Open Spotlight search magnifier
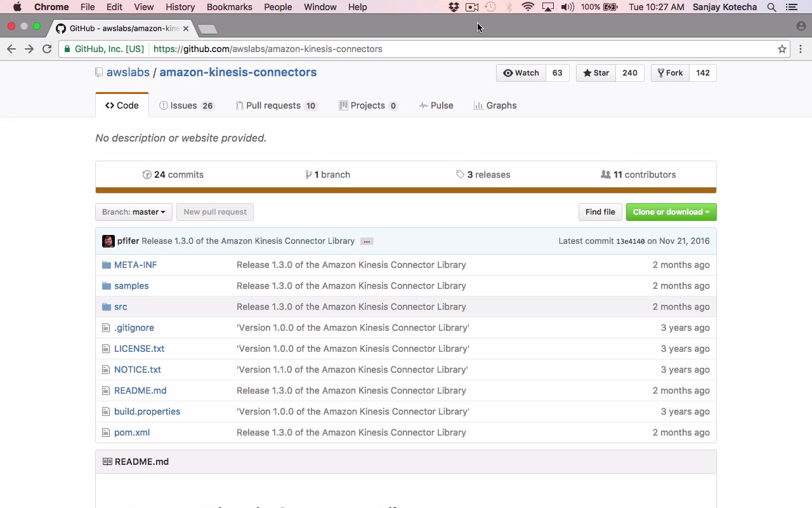The height and width of the screenshot is (508, 812). point(771,7)
